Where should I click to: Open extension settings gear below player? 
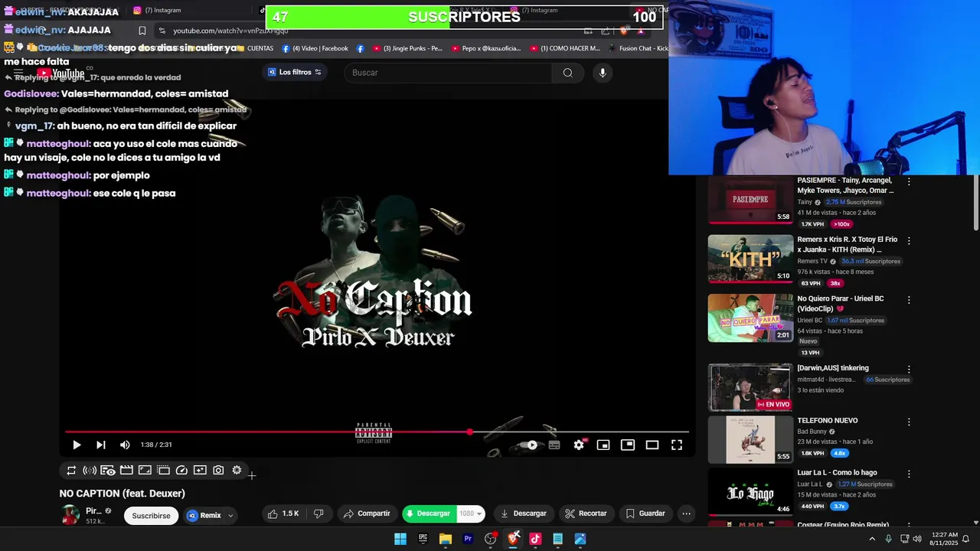(x=237, y=471)
